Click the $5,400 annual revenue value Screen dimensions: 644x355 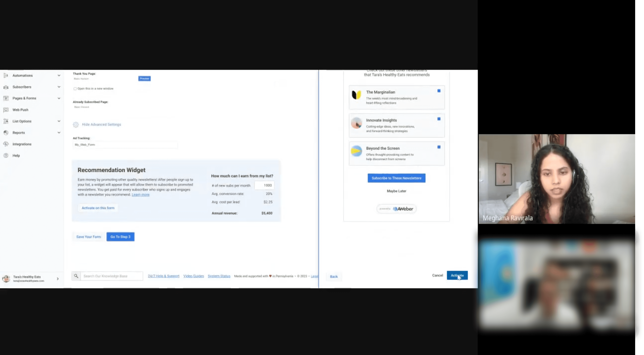(267, 213)
